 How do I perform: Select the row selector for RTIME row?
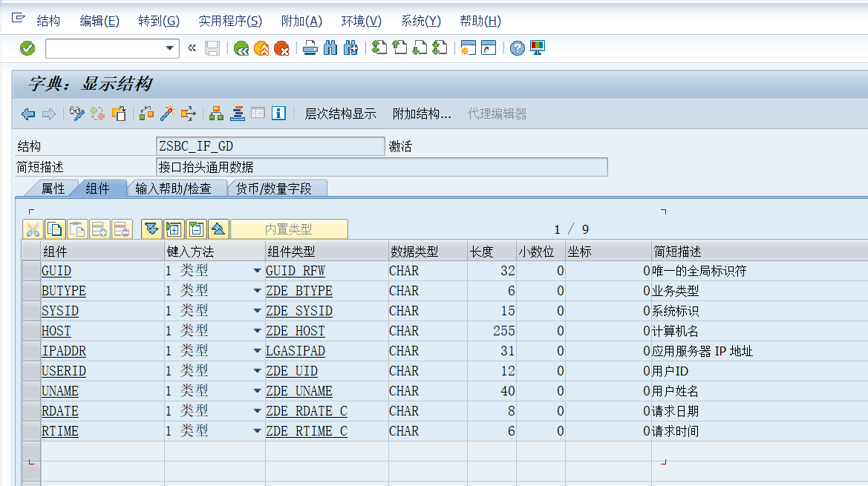click(x=31, y=431)
